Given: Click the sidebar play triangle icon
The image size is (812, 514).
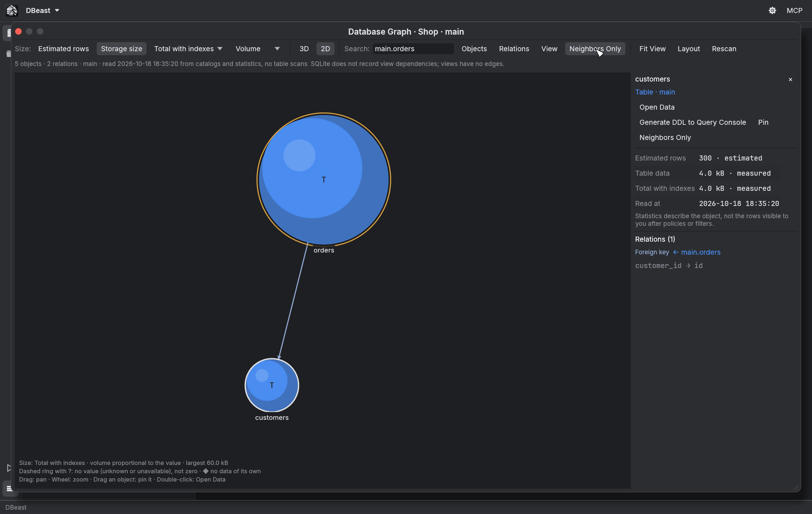Looking at the screenshot, I should [9, 468].
